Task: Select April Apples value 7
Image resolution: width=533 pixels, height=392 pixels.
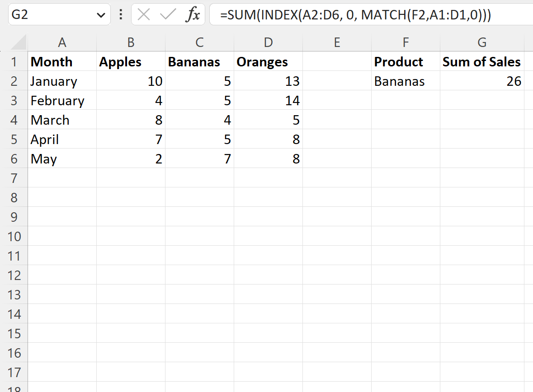Action: tap(131, 139)
